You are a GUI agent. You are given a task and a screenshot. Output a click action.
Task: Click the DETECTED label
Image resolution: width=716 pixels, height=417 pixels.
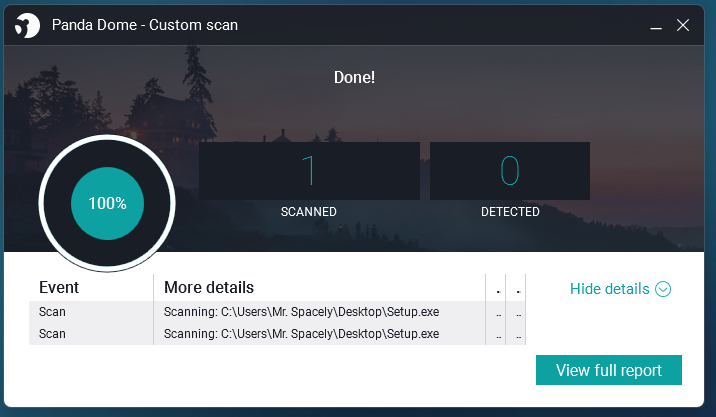(x=510, y=212)
